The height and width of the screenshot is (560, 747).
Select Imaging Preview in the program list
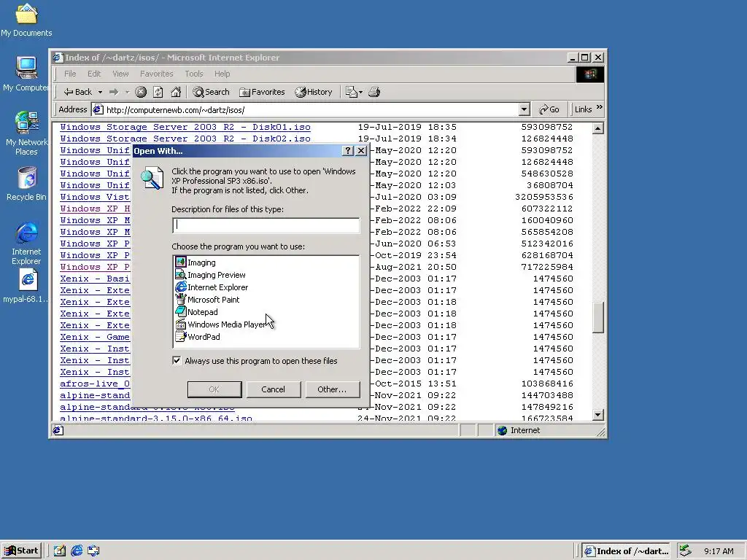211,275
